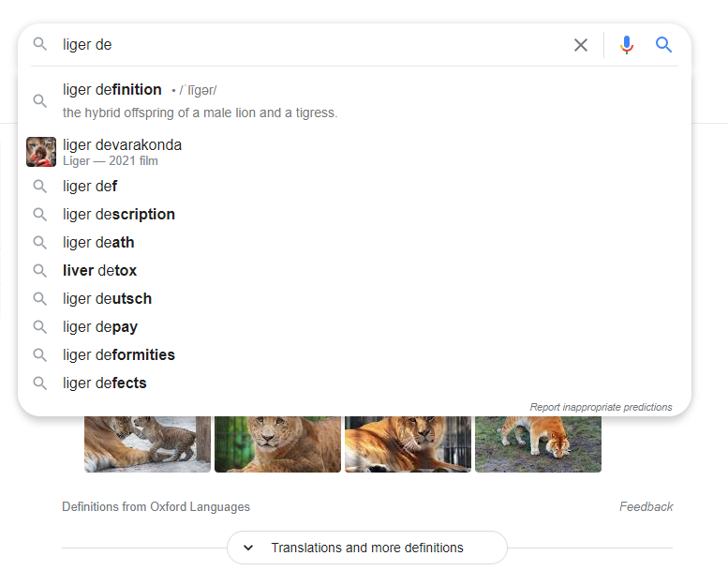Click the magnifier icon beside 'liger def'

tap(40, 187)
